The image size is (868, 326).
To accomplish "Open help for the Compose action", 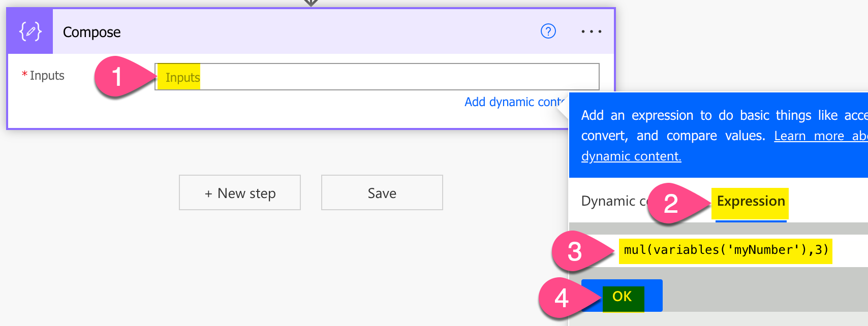I will click(x=548, y=31).
